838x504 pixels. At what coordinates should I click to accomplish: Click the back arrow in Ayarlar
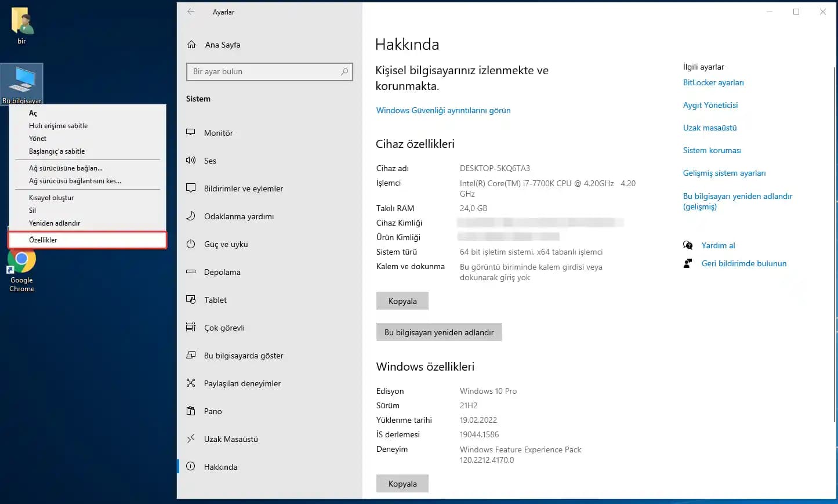[191, 12]
